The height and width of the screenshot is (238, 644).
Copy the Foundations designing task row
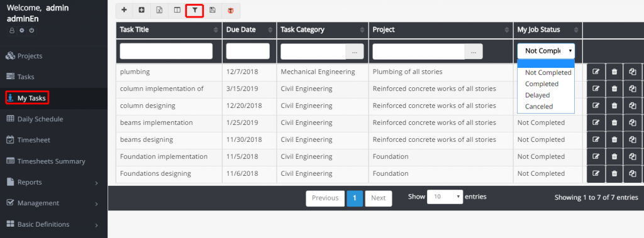click(633, 173)
